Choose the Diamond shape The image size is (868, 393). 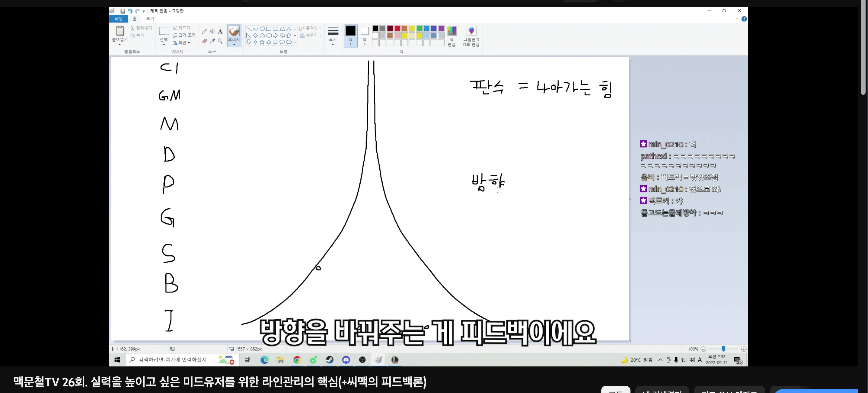click(x=255, y=35)
